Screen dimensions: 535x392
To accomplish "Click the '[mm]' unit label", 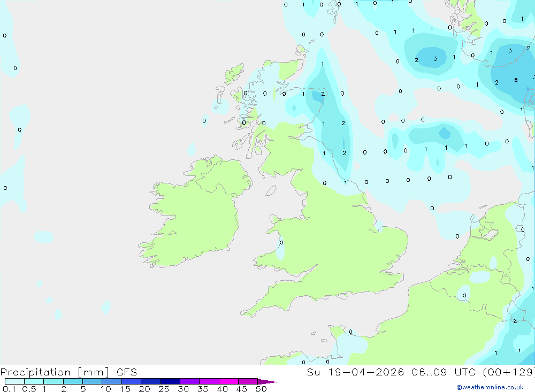I will tap(94, 372).
